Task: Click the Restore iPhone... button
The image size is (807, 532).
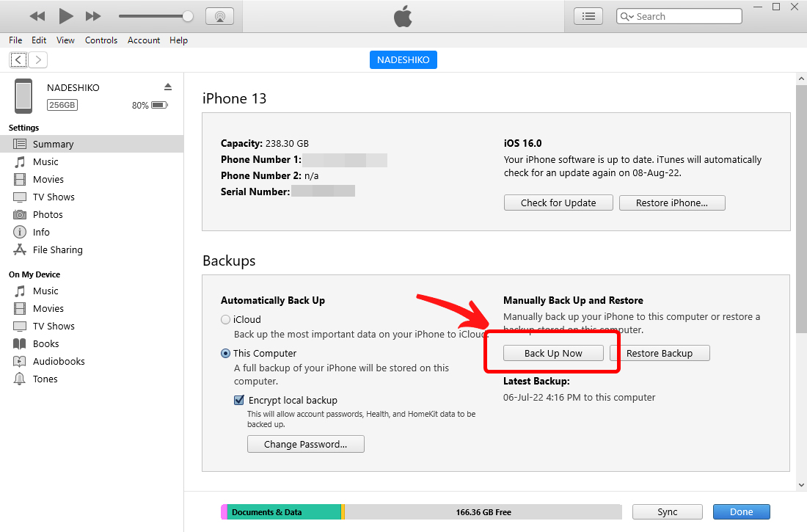Action: pyautogui.click(x=671, y=203)
